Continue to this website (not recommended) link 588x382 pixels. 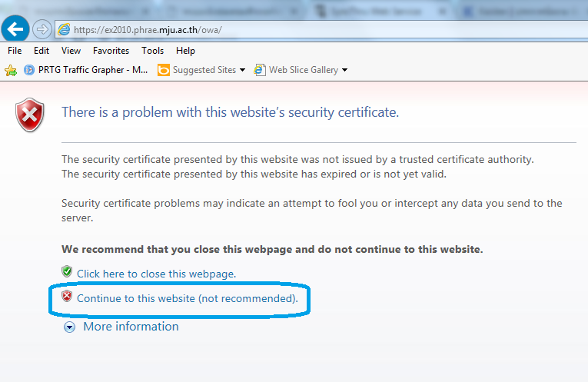tap(188, 298)
